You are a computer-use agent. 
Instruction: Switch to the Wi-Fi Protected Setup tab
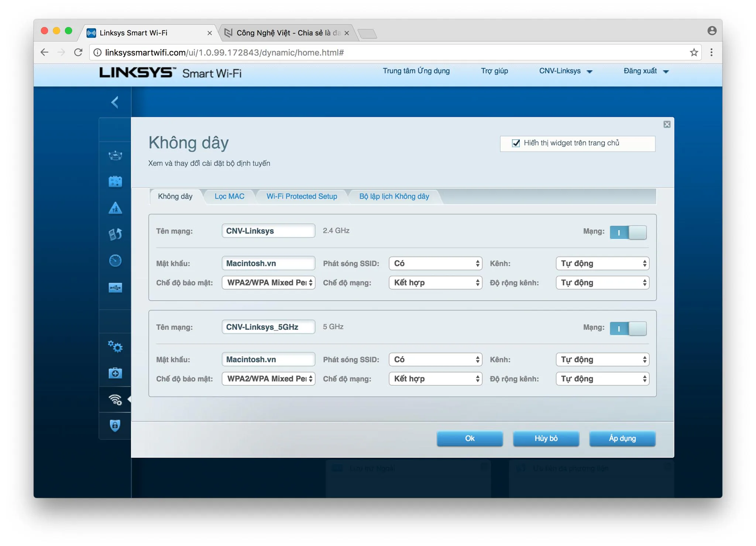point(302,196)
